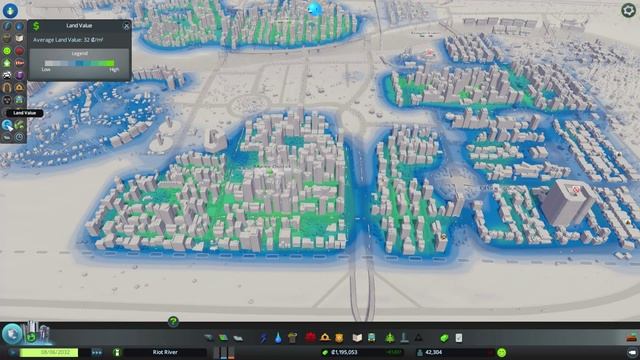Screen dimensions: 640x360
Task: Open the Garbage bin build menu
Action: click(x=292, y=338)
